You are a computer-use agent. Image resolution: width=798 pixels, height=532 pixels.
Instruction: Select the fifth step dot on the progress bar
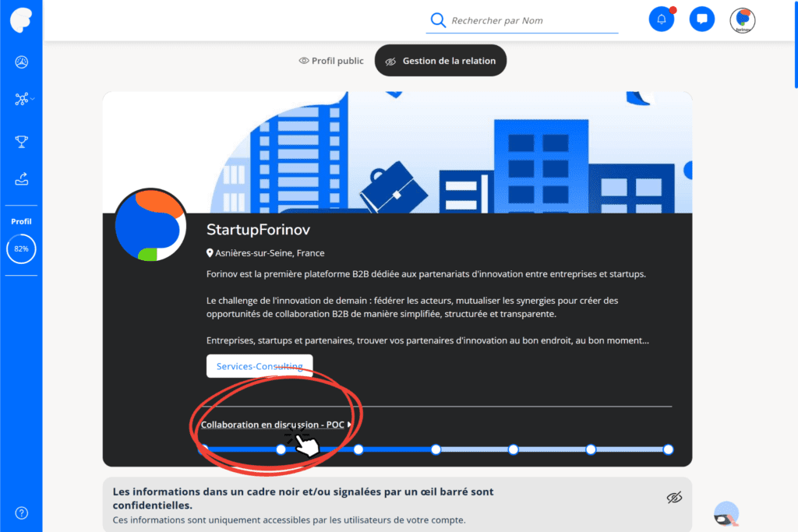[x=514, y=449]
